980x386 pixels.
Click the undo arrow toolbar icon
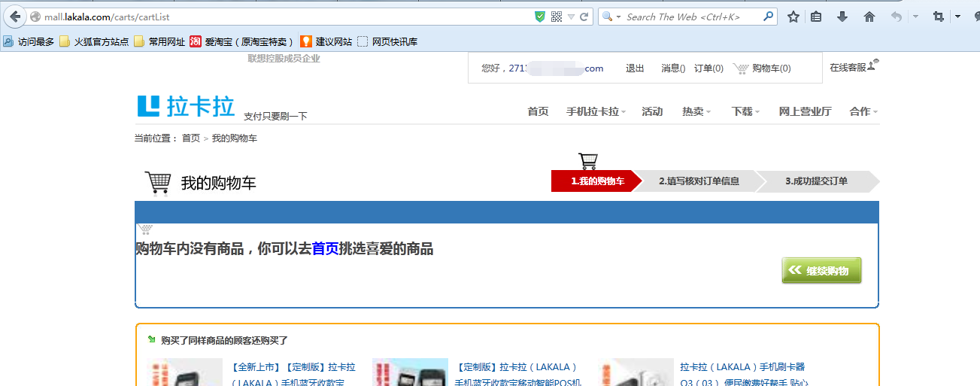click(896, 17)
